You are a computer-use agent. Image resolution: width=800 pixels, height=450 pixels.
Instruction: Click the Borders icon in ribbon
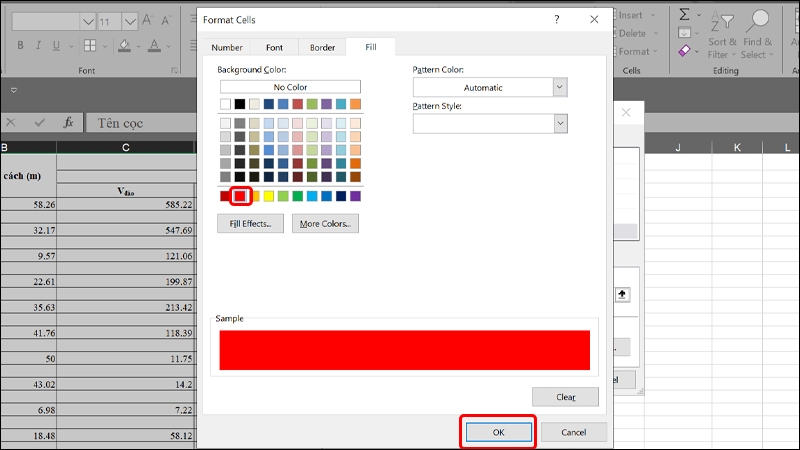tap(90, 45)
